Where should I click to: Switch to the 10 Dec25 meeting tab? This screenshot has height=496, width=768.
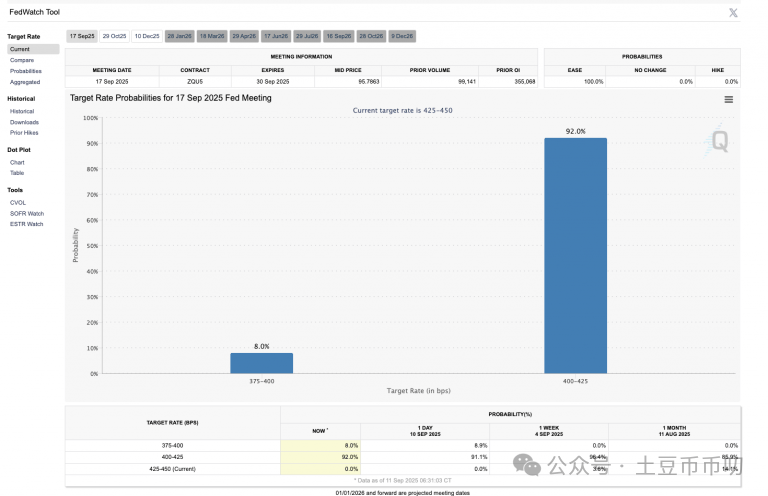(x=147, y=36)
